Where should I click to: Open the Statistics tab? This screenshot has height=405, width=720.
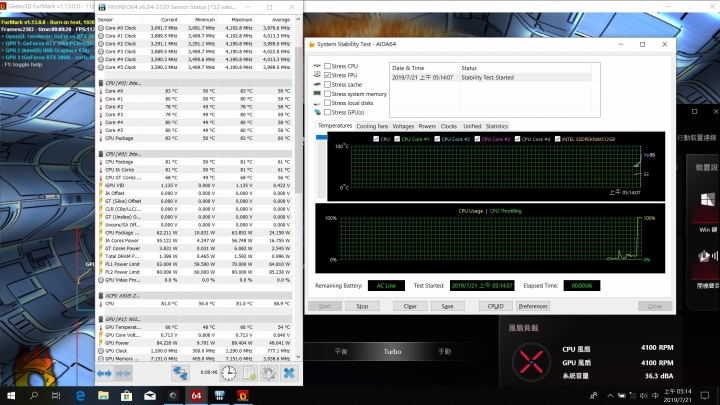(497, 126)
